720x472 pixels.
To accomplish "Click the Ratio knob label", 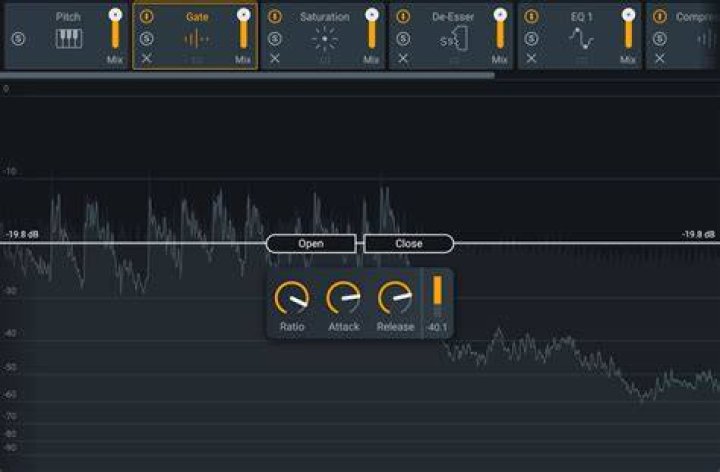I will tap(292, 326).
